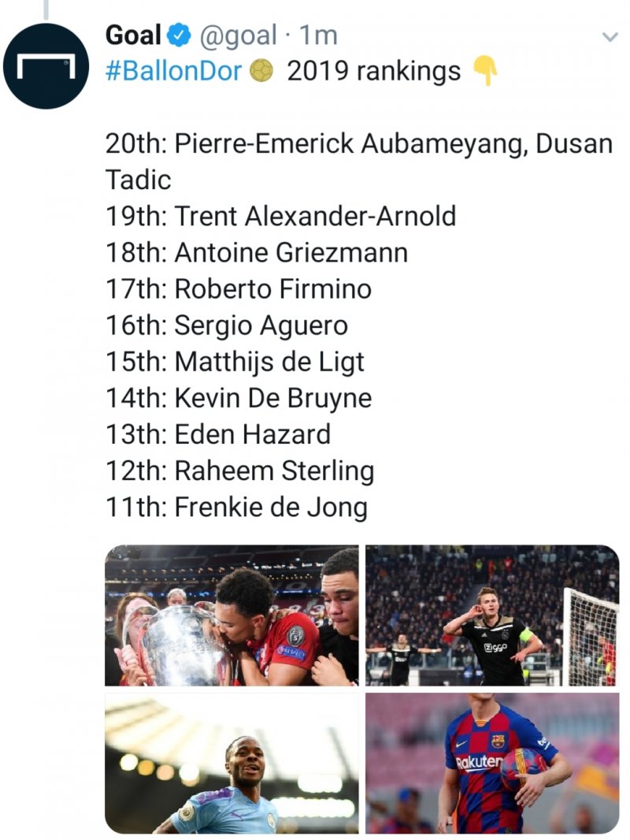Click the '19th: Trent Alexander-Arnold' line
This screenshot has height=840, width=630.
point(281,217)
